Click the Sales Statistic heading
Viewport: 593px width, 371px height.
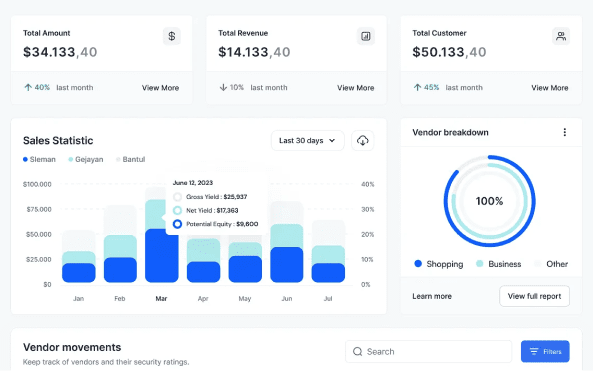58,141
